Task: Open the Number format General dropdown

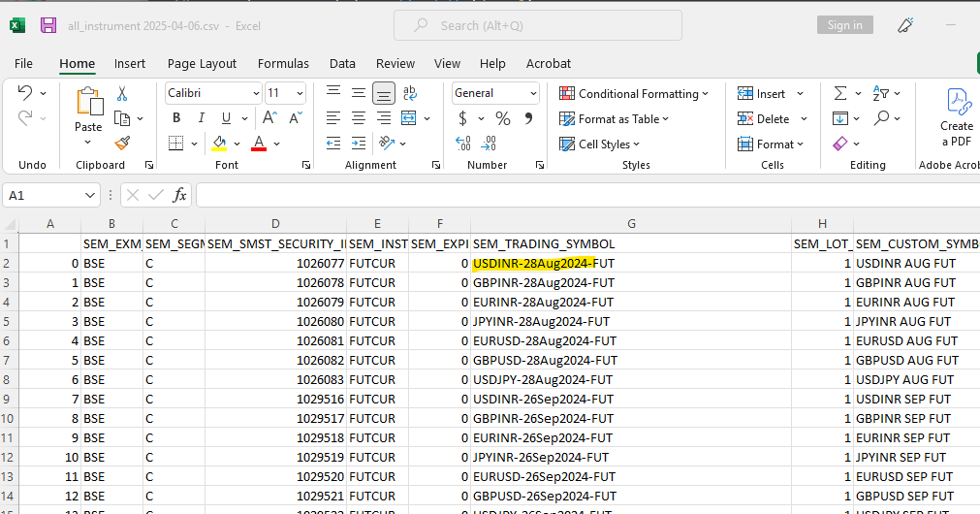Action: pos(533,93)
